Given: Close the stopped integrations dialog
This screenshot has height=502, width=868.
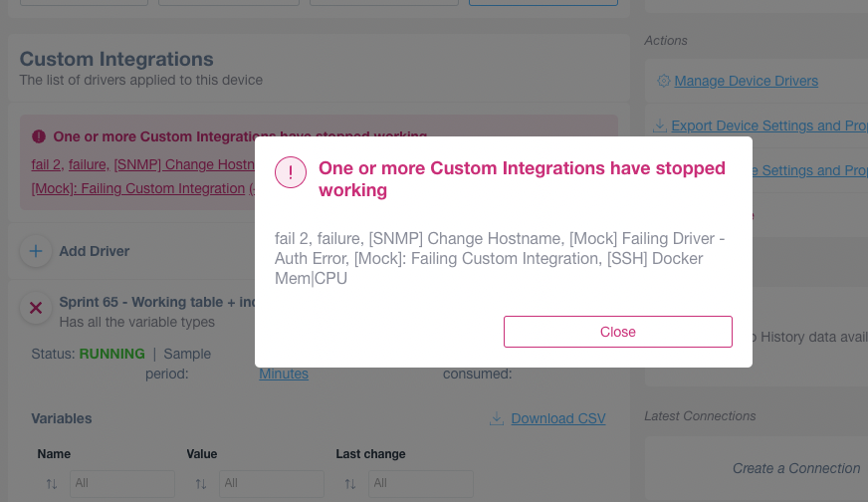Looking at the screenshot, I should 618,332.
